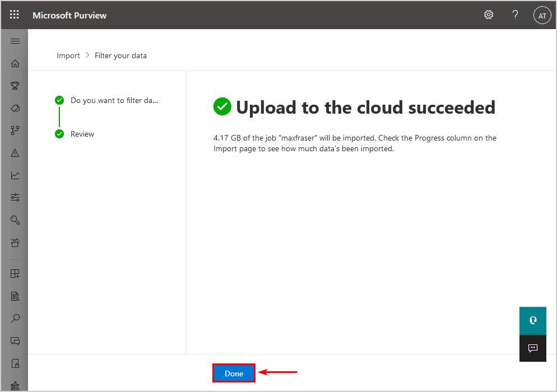Click the Import breadcrumb link
557x392 pixels.
pyautogui.click(x=68, y=56)
